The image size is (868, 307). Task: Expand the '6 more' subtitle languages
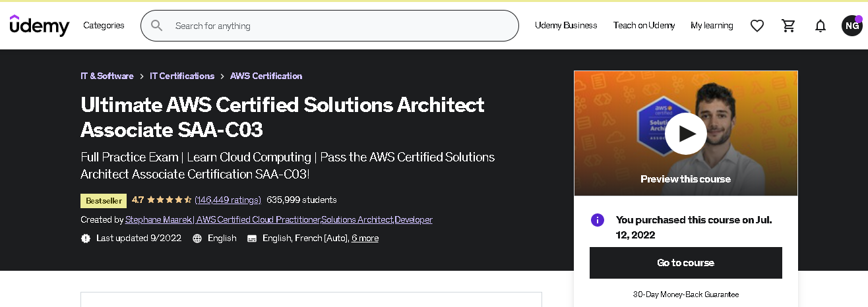365,238
